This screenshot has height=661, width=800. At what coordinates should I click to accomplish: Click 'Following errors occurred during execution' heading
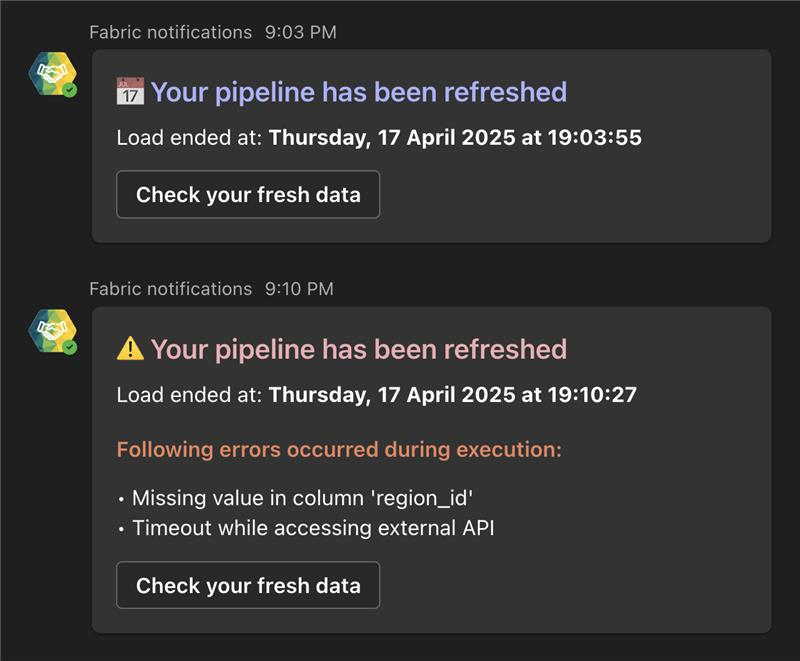339,450
